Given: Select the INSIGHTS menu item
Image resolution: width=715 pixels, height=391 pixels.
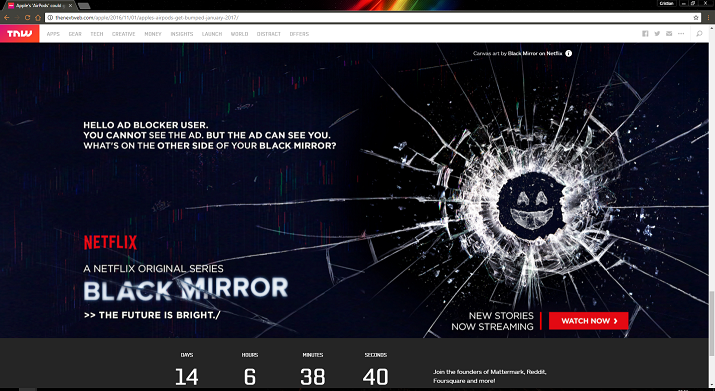Looking at the screenshot, I should [x=182, y=34].
